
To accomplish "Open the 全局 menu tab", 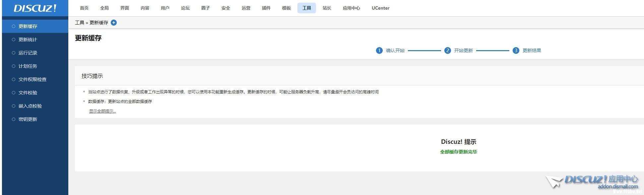I will [104, 8].
